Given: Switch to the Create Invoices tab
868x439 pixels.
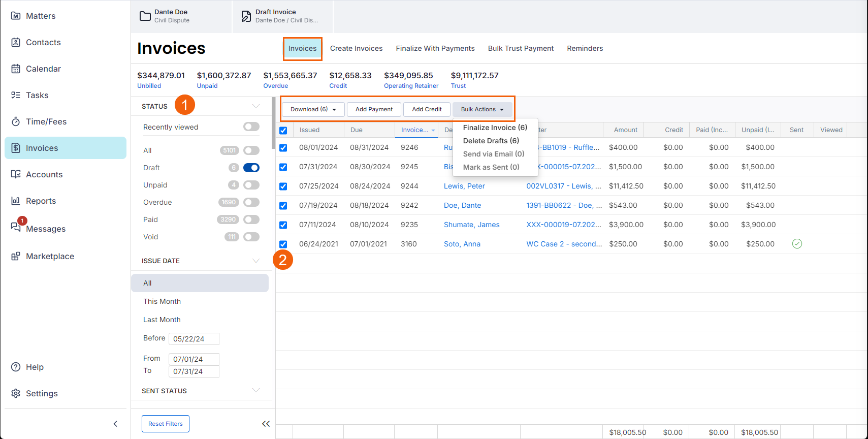Looking at the screenshot, I should (356, 48).
